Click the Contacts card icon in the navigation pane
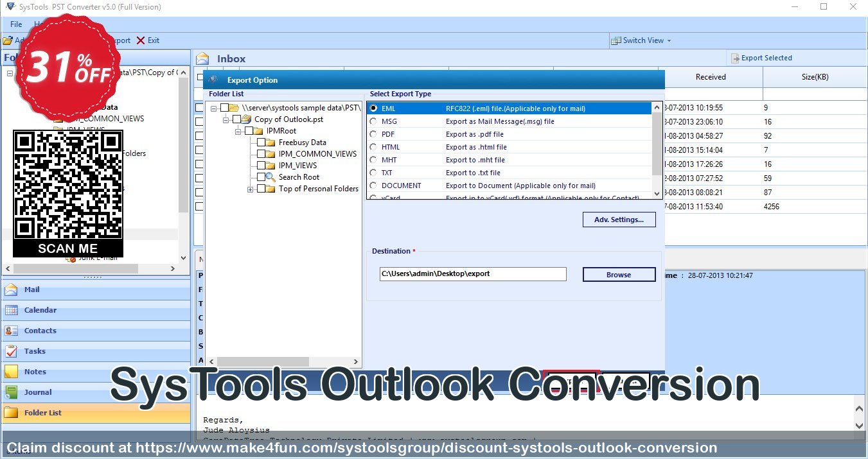 coord(11,331)
